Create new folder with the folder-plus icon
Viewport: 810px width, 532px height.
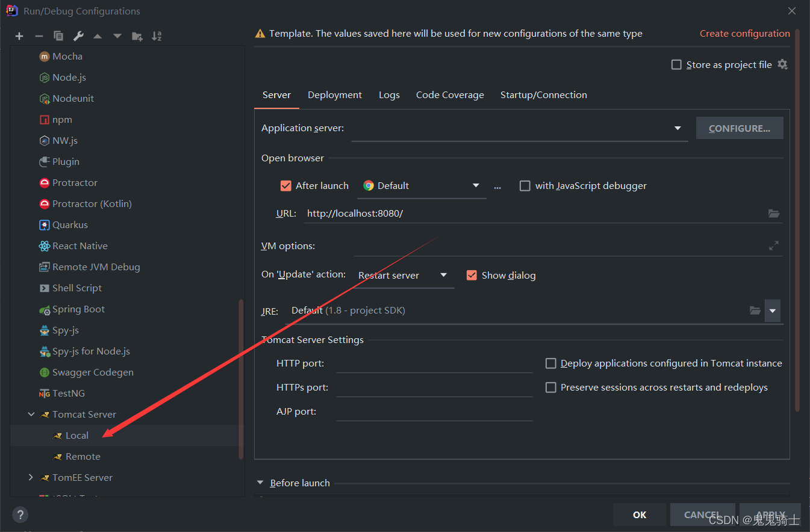coord(137,36)
